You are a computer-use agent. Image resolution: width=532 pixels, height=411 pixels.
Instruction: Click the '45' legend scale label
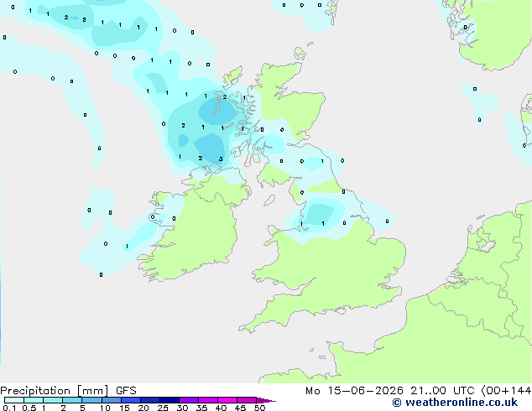coord(240,408)
